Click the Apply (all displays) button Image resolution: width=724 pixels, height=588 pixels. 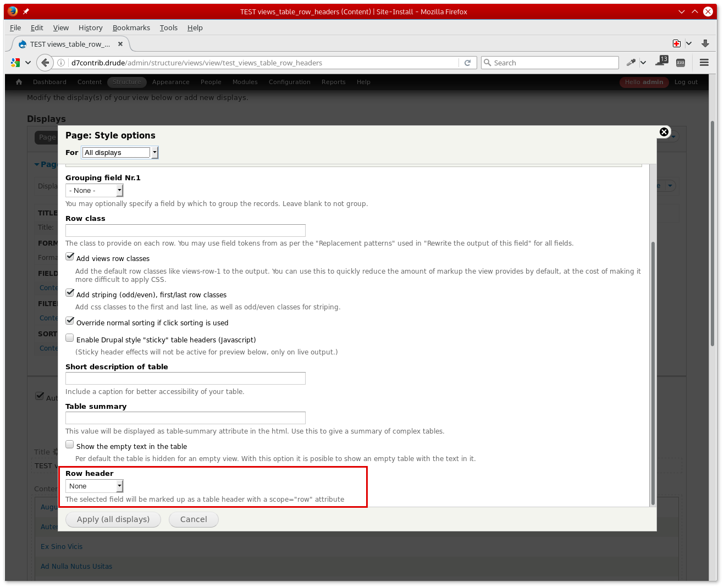coord(113,519)
